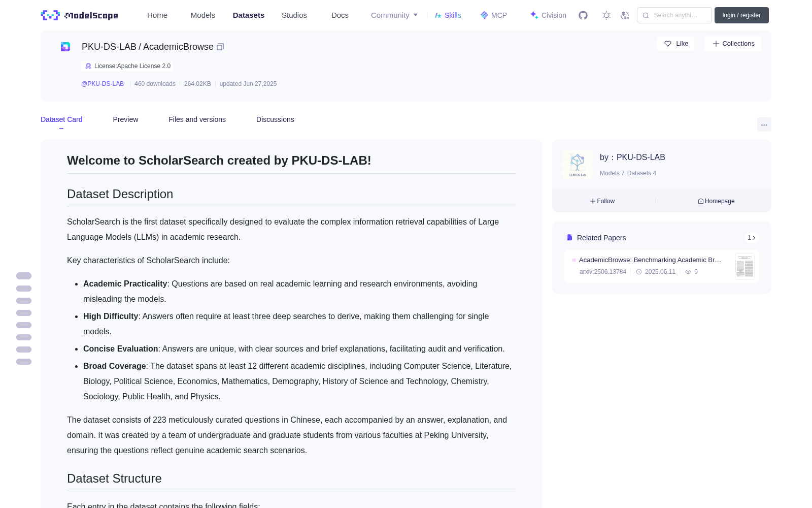
Task: Expand the Community dropdown menu
Action: 394,15
